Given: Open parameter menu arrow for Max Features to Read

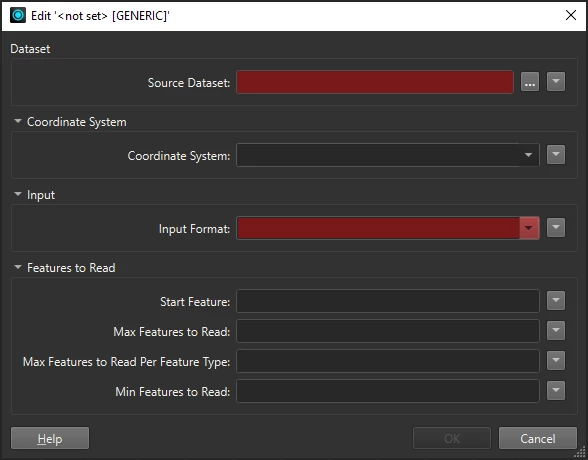Looking at the screenshot, I should [556, 331].
